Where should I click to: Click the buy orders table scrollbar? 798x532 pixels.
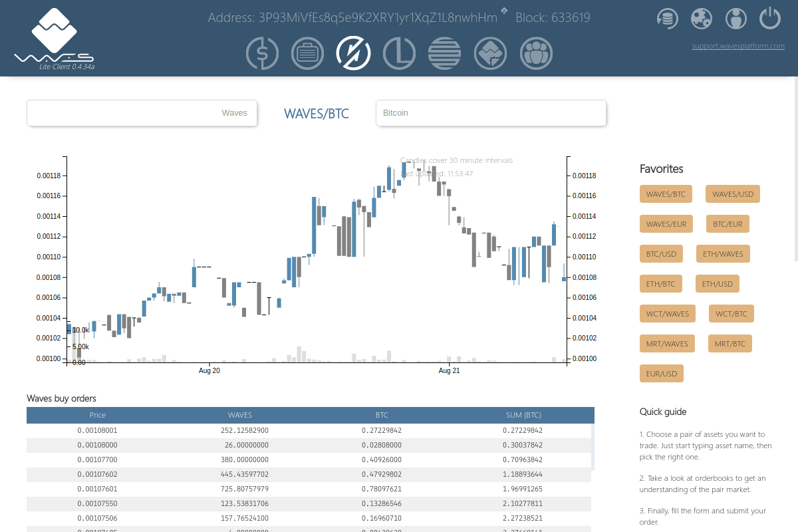[x=593, y=447]
